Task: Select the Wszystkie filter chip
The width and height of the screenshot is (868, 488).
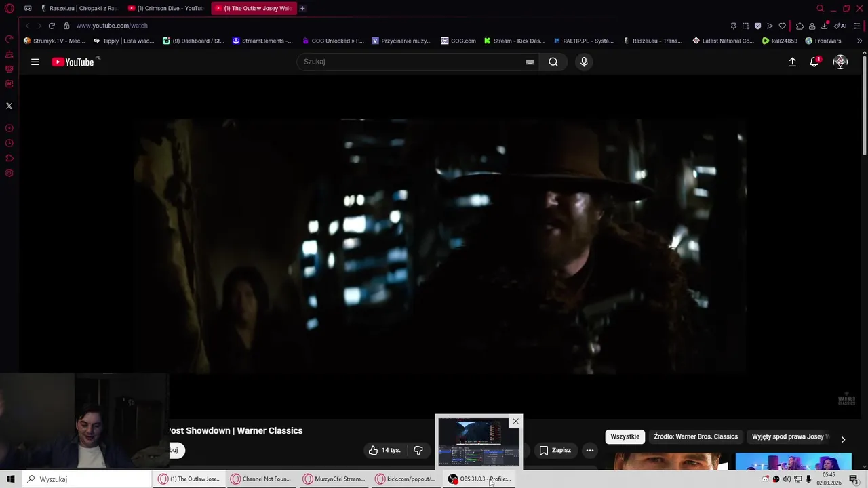Action: [x=625, y=436]
